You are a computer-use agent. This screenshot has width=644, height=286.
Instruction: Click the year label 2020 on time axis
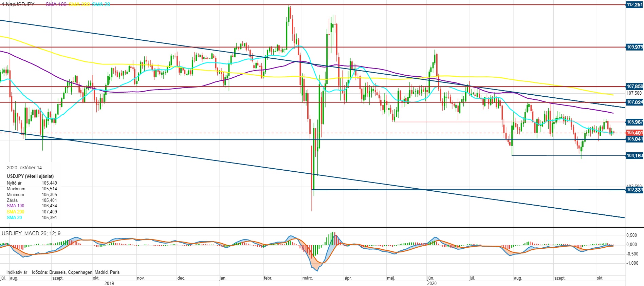point(432,283)
